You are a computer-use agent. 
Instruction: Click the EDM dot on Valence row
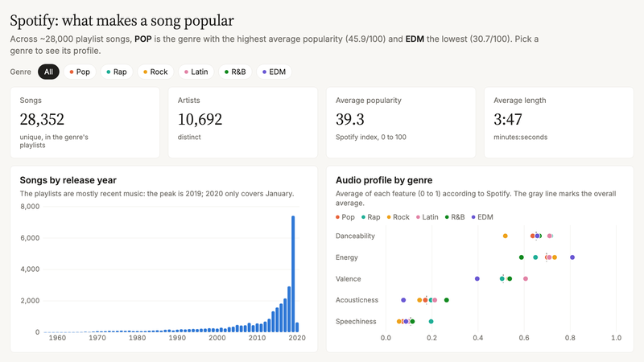[477, 278]
